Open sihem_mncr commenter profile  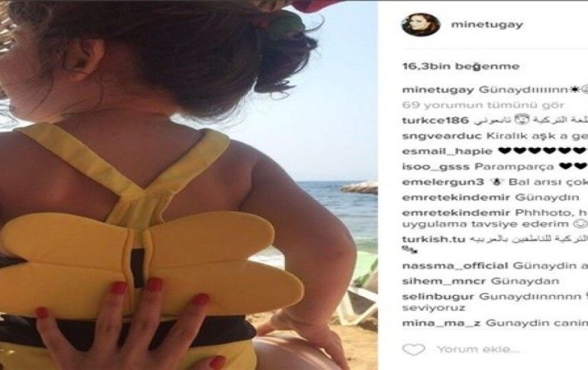tap(444, 282)
